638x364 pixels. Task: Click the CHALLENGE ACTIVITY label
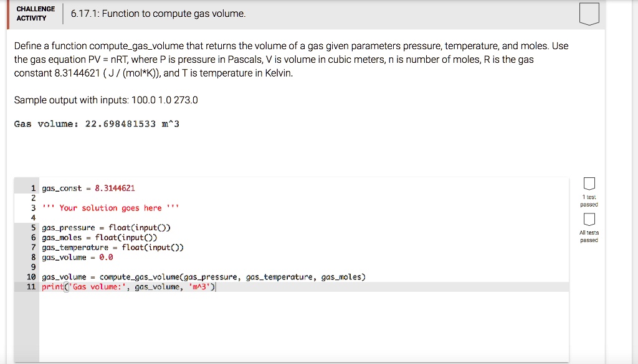[x=36, y=12]
